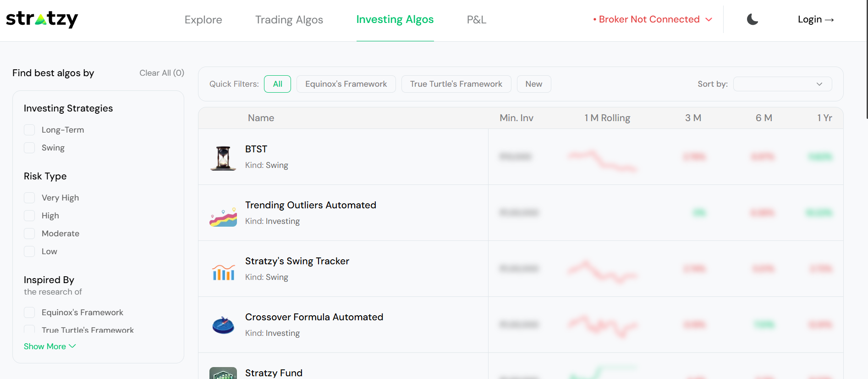Enable the Long-Term strategy checkbox
868x379 pixels.
29,130
